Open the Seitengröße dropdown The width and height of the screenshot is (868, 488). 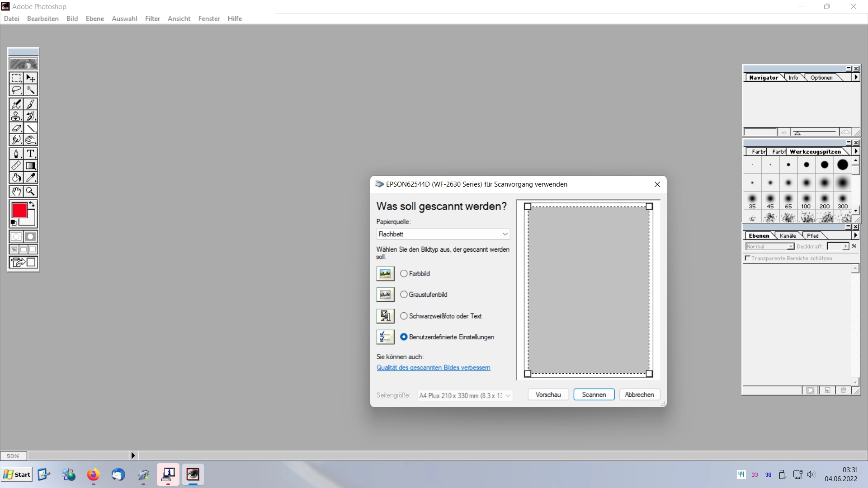coord(465,395)
